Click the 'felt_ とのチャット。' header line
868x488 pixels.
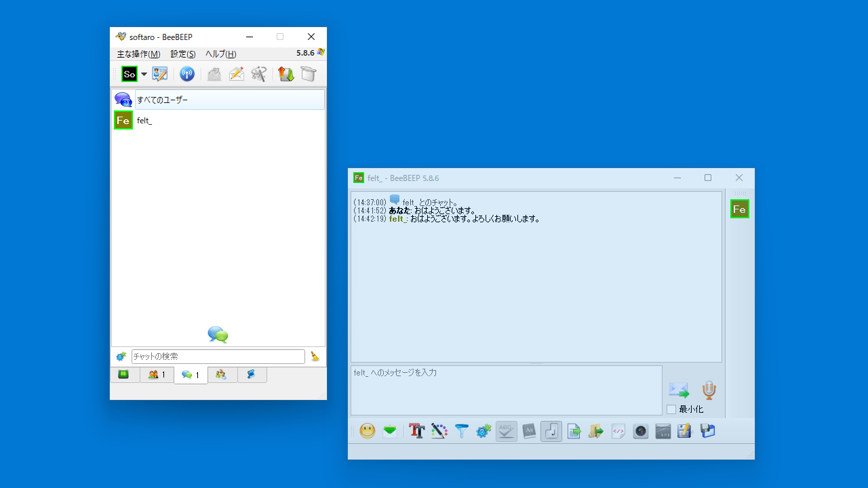click(x=429, y=202)
